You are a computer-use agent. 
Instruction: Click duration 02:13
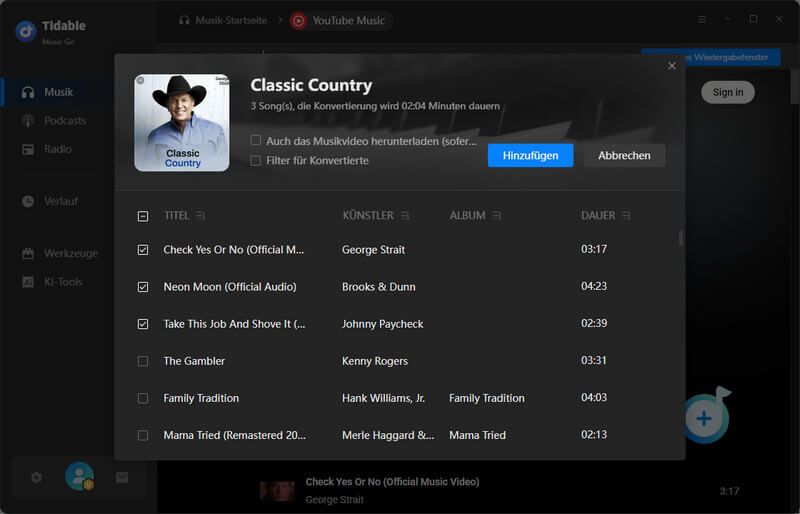coord(594,435)
